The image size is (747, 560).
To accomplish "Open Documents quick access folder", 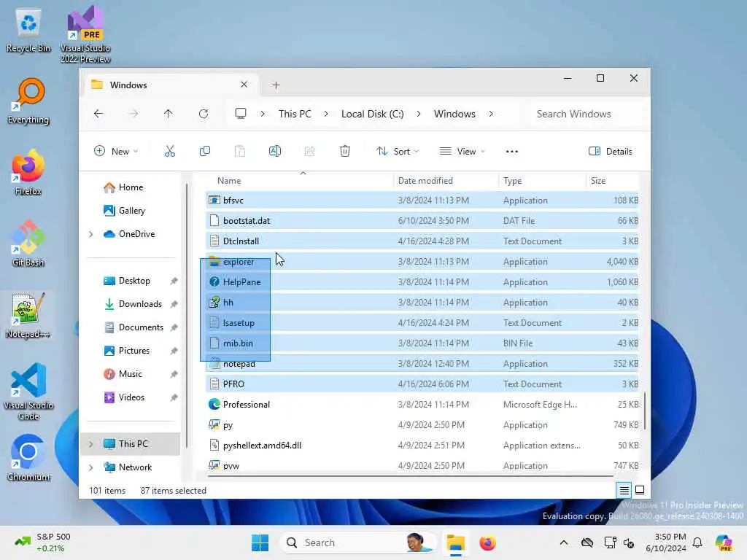I will [141, 327].
